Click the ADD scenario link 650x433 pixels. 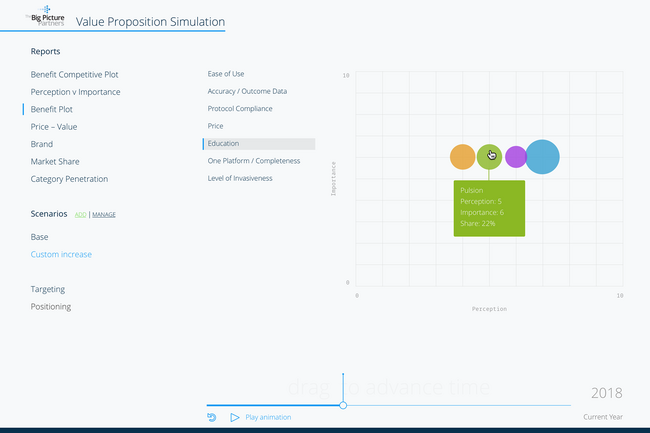pos(80,215)
